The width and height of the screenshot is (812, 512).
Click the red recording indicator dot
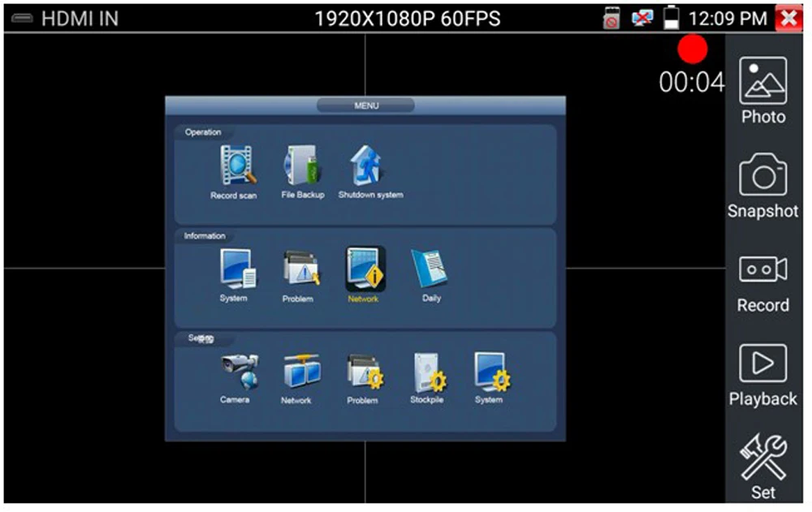(693, 49)
